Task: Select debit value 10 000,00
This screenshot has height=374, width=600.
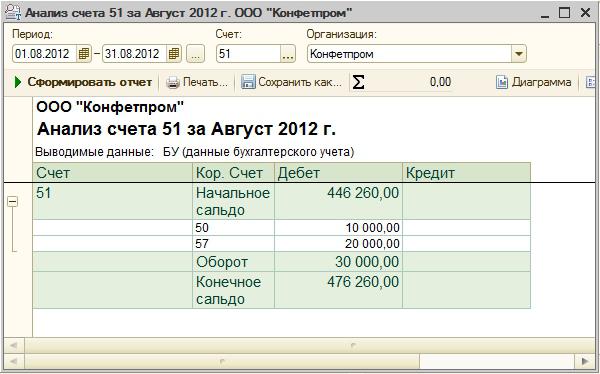Action: tap(338, 228)
